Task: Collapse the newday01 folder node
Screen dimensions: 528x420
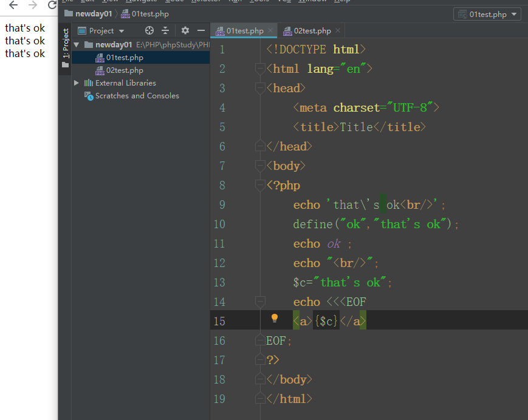Action: pyautogui.click(x=75, y=44)
